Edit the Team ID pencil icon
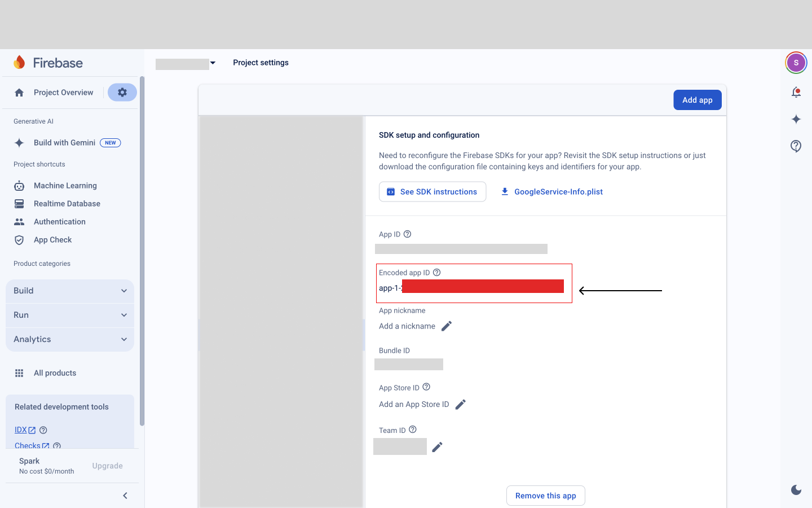The width and height of the screenshot is (812, 508). (x=438, y=447)
